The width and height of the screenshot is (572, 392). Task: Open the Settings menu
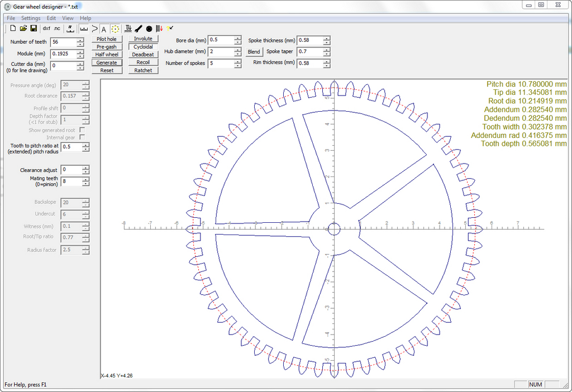tap(31, 18)
